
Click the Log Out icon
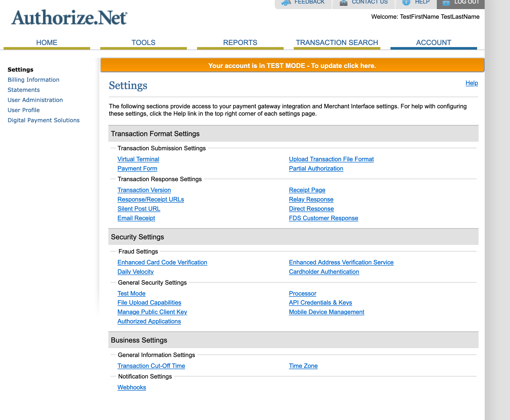tap(446, 3)
